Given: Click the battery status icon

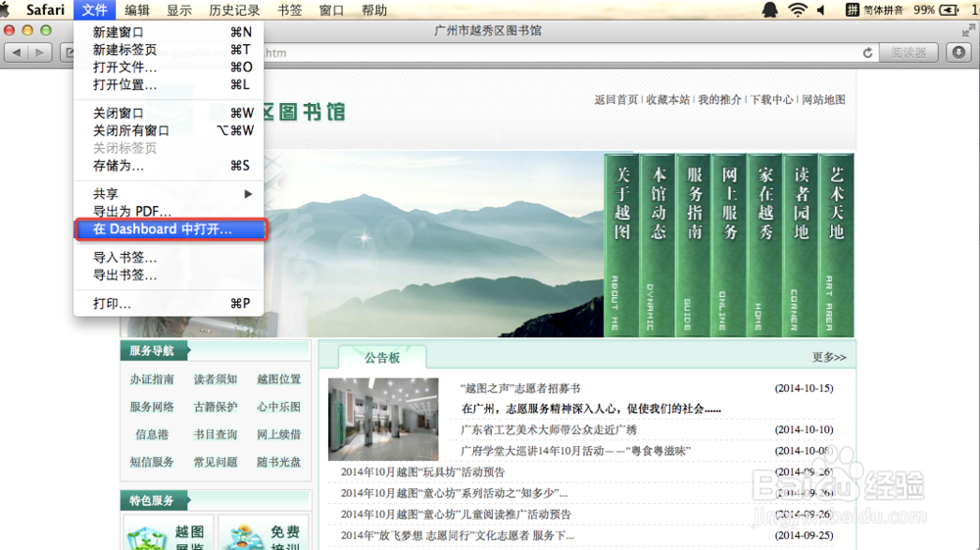Looking at the screenshot, I should 949,10.
